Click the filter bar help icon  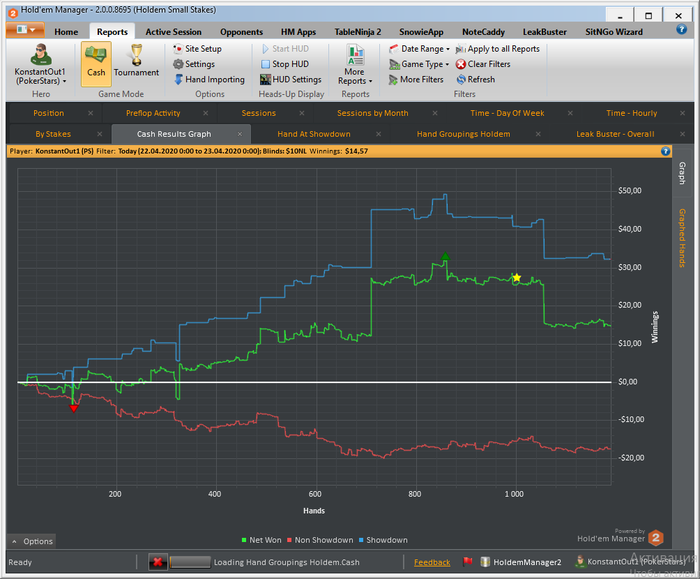(665, 151)
